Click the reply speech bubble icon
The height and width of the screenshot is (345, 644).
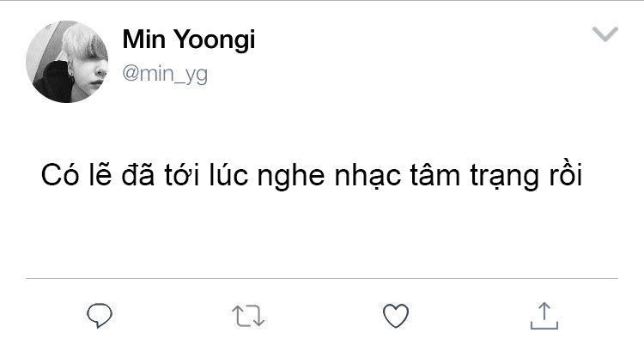tap(100, 316)
